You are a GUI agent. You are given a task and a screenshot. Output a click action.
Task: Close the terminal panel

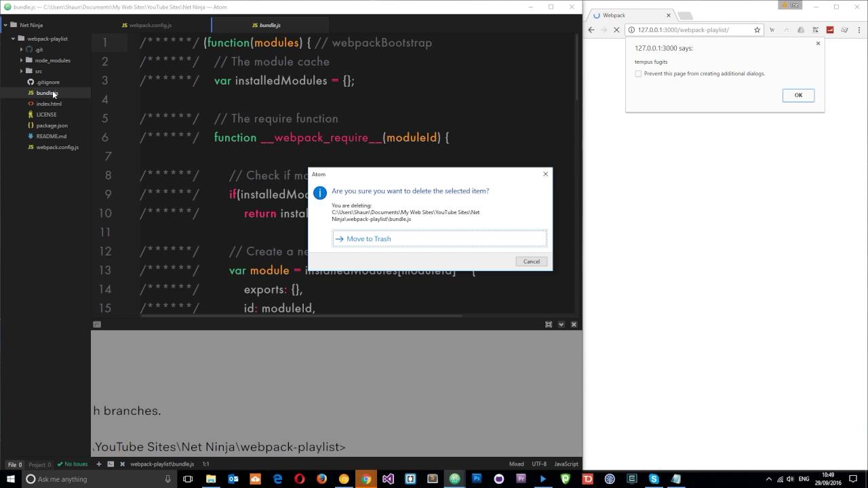[574, 325]
